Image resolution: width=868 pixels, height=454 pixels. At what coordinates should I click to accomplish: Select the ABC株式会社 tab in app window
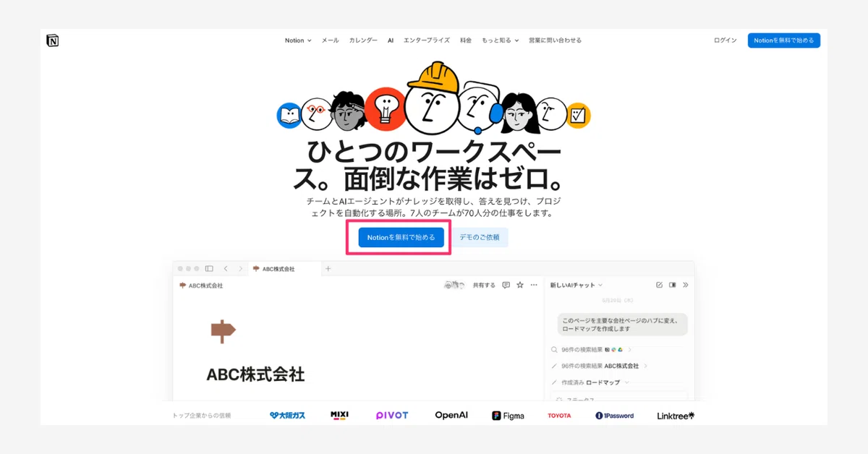274,269
